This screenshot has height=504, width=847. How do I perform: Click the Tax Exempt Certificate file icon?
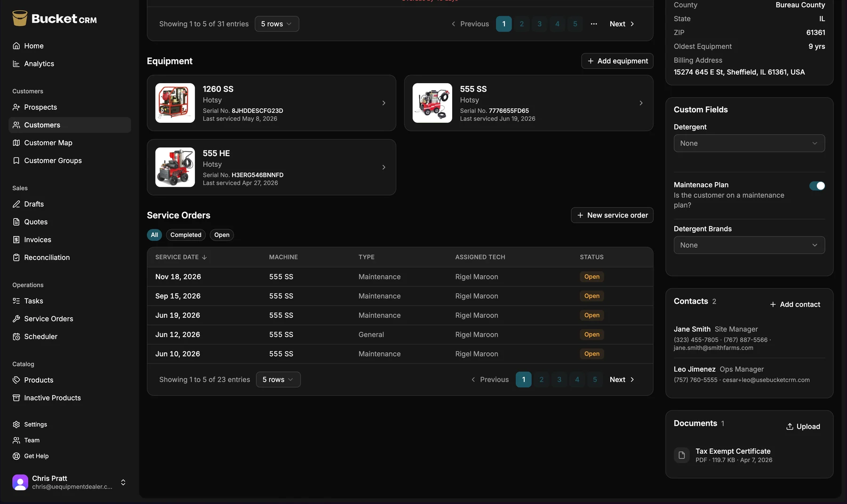(x=681, y=455)
